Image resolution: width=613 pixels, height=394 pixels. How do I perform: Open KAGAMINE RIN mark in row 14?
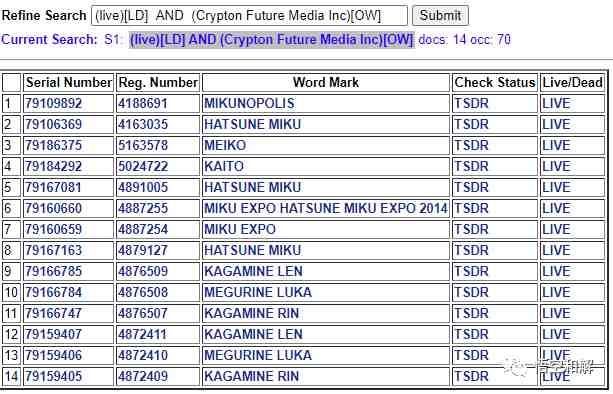251,376
